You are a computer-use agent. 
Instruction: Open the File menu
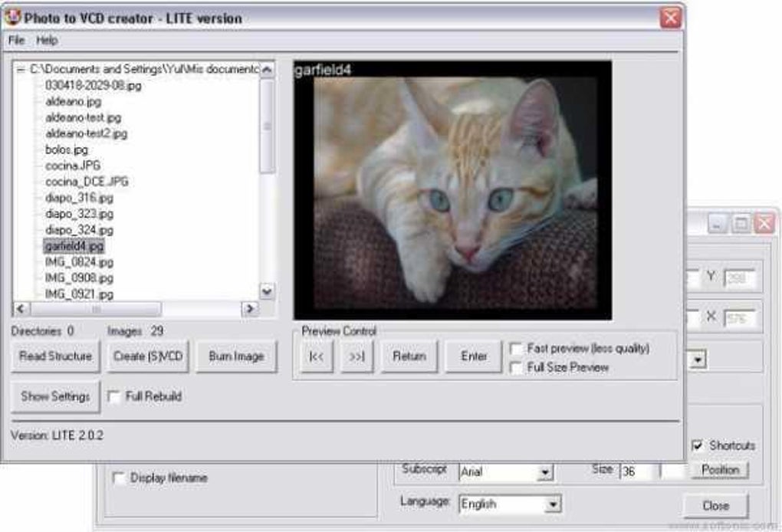click(x=17, y=38)
